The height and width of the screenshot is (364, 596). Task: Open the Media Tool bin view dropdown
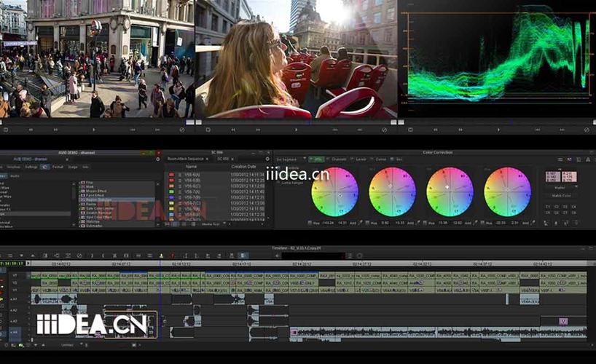click(213, 224)
